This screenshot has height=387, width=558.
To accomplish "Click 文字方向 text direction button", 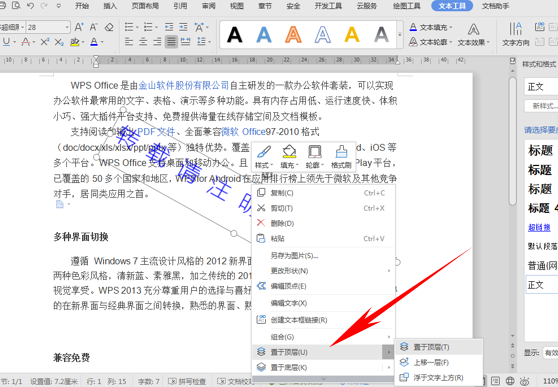I will pos(516,35).
